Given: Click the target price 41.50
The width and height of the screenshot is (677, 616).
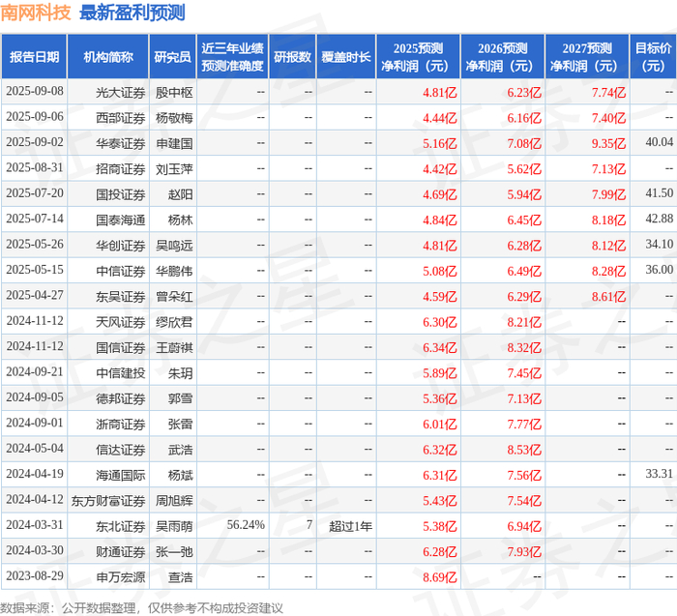Looking at the screenshot, I should click(660, 193).
